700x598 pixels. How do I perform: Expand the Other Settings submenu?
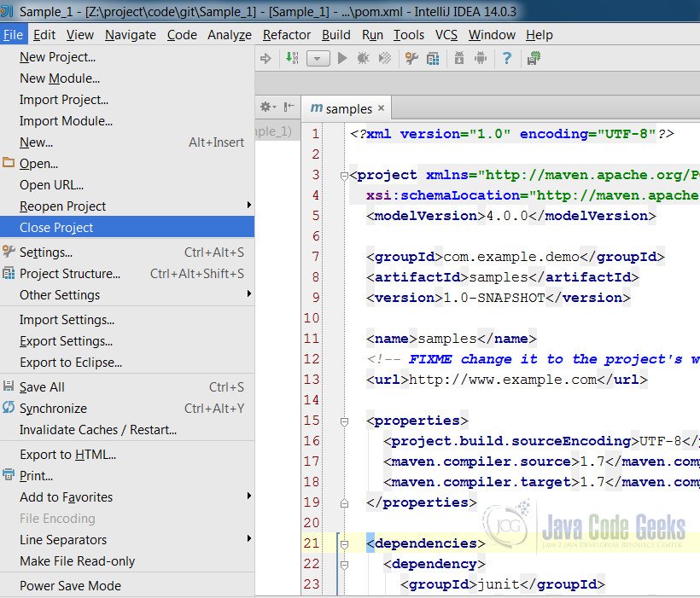(127, 295)
